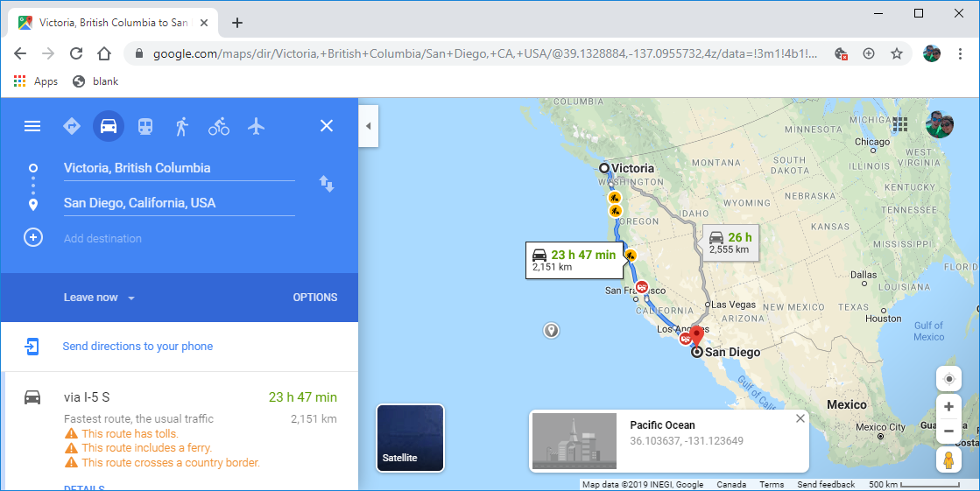Reload the page
This screenshot has width=980, height=491.
click(75, 53)
